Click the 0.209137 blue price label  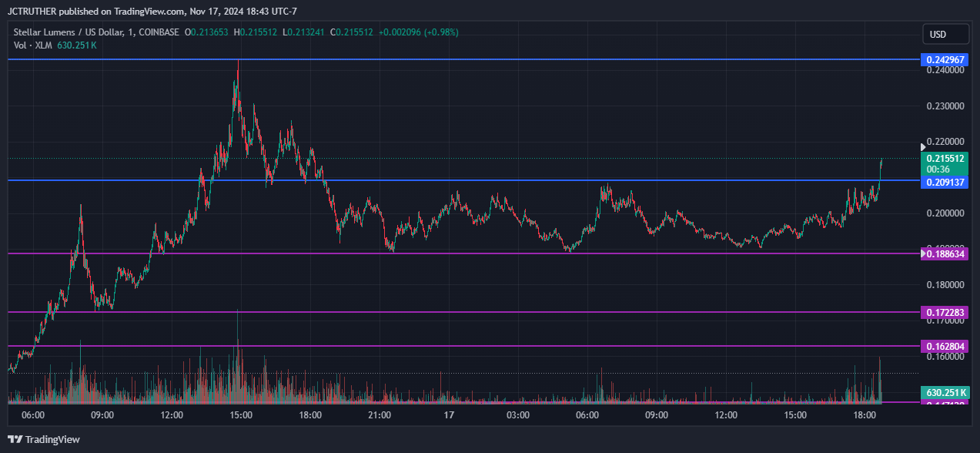[x=945, y=183]
